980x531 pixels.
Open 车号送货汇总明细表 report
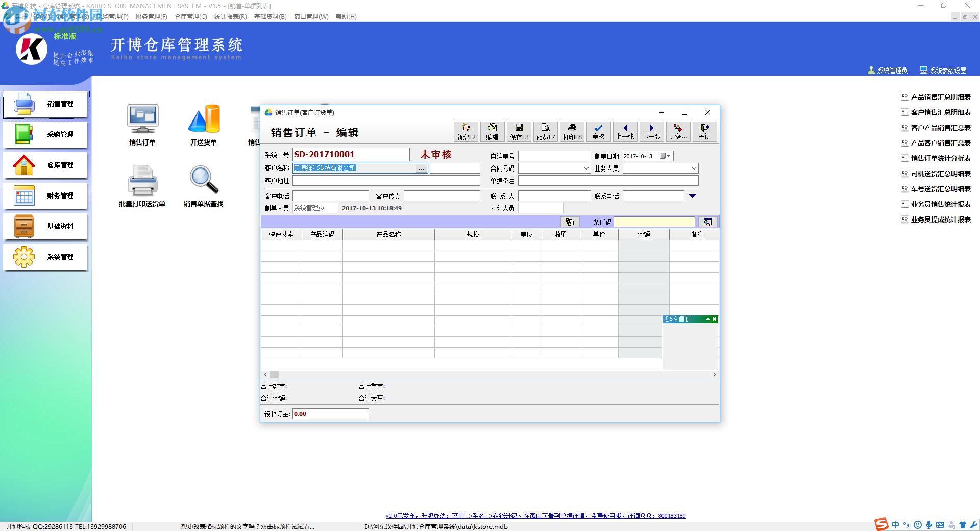point(936,189)
